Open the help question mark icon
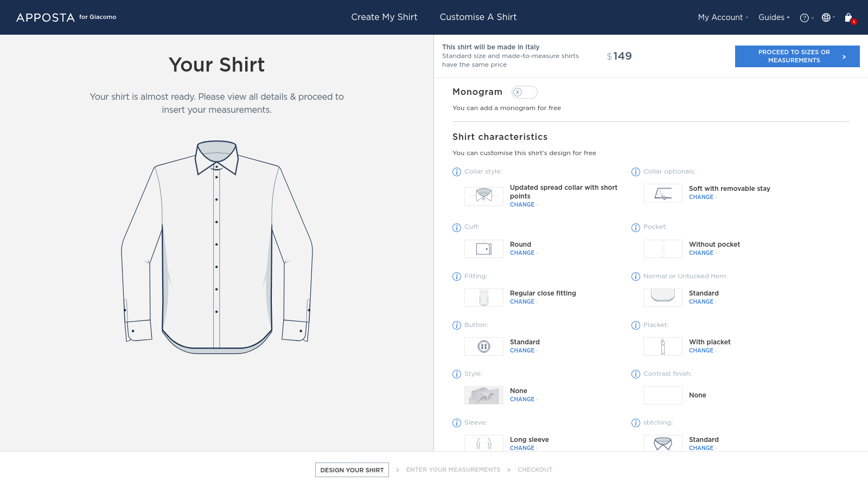The height and width of the screenshot is (488, 868). click(805, 18)
